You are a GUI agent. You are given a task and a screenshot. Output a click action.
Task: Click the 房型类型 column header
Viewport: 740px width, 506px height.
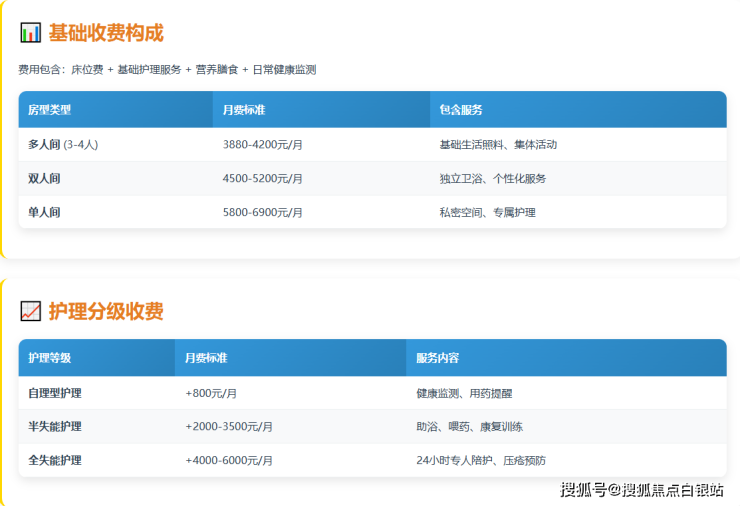50,109
